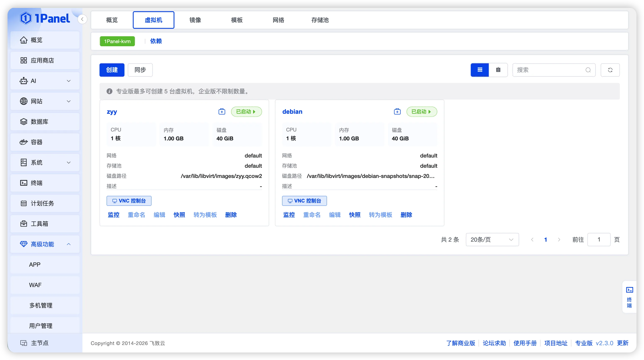
Task: Click 项目地址 footer link
Action: tap(556, 343)
